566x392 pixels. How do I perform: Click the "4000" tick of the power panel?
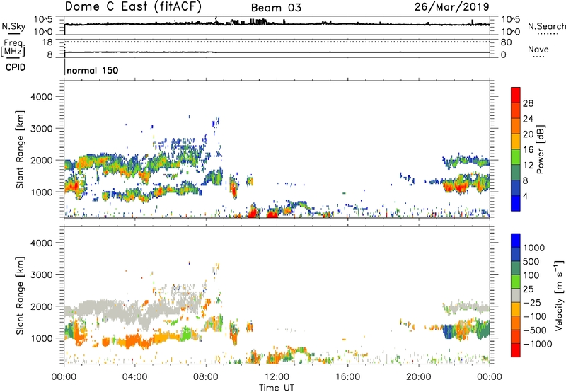tap(42, 97)
